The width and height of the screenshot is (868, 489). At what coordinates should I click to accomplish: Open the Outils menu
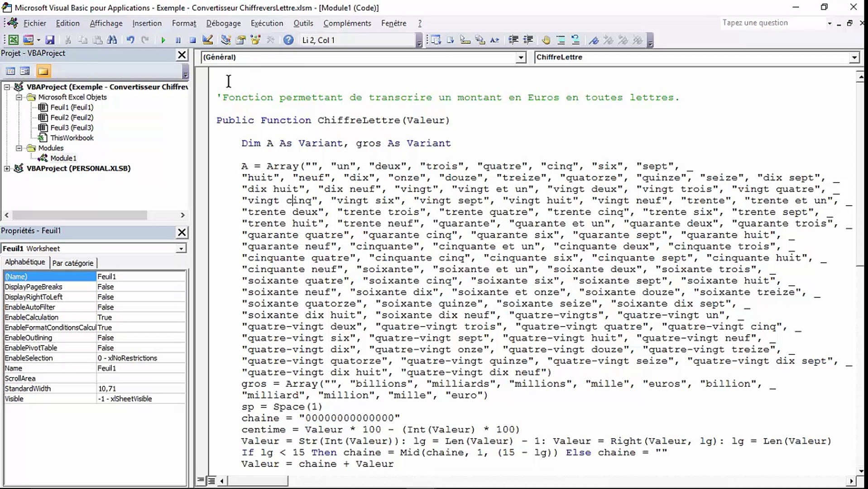click(303, 23)
